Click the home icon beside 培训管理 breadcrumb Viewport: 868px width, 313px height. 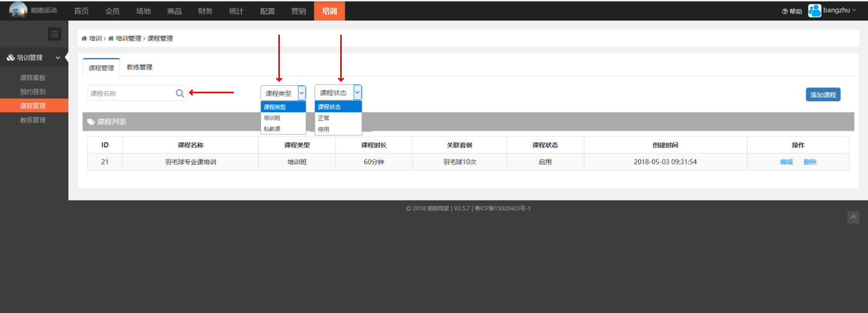tap(111, 39)
